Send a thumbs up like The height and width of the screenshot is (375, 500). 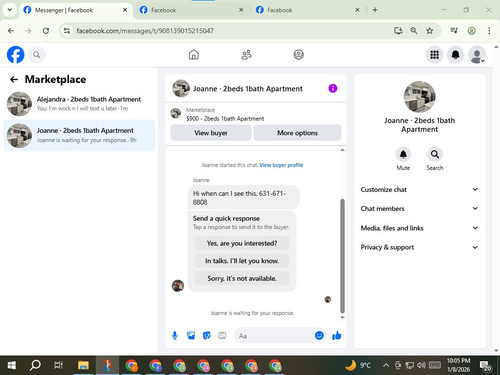(337, 336)
